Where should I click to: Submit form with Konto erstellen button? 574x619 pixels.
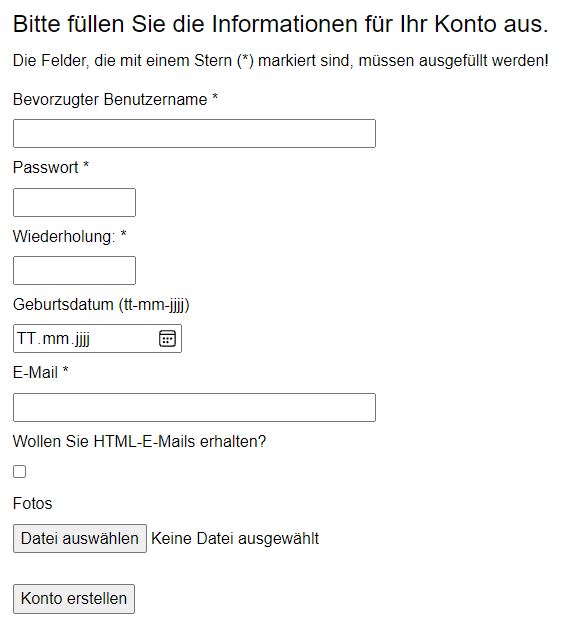[x=74, y=598]
